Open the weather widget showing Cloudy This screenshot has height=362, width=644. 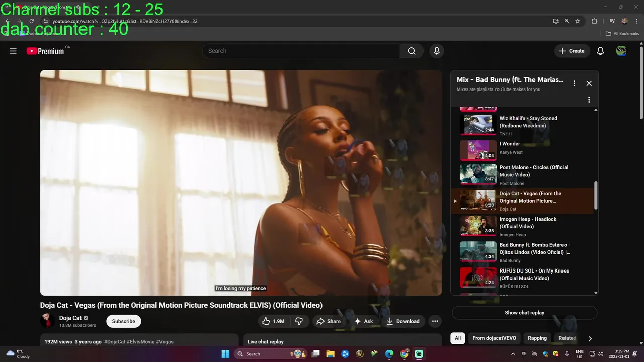coord(18,354)
